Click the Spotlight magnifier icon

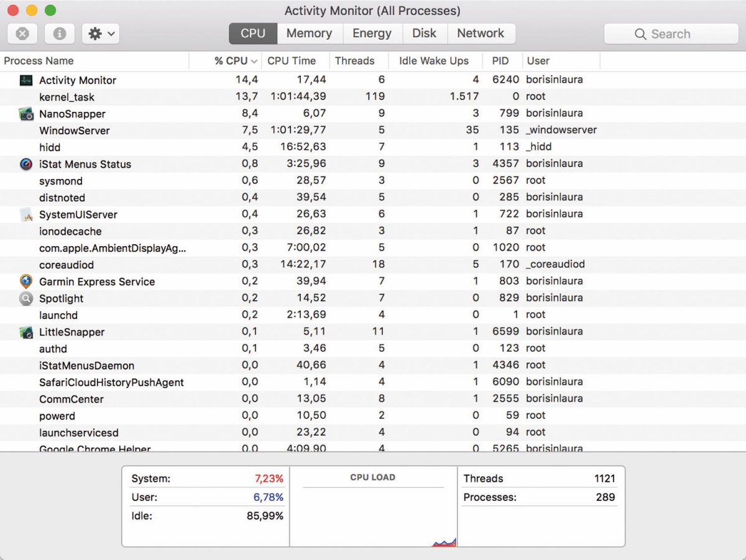point(25,298)
